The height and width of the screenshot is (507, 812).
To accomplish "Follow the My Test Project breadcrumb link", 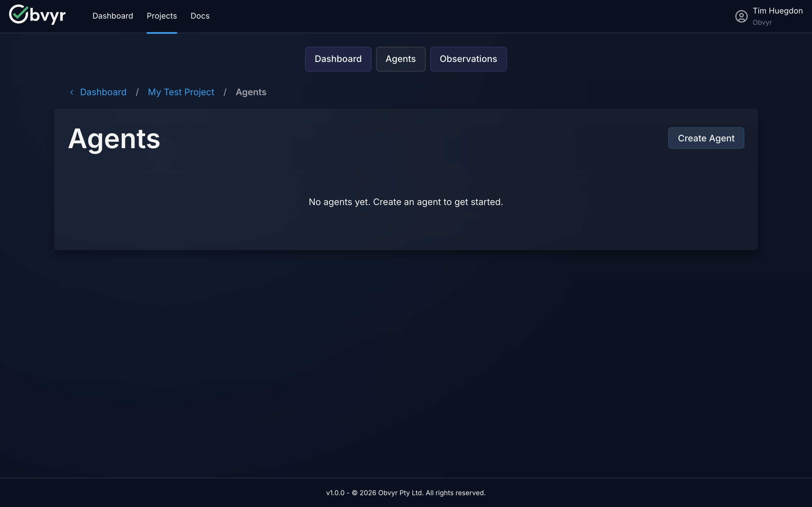I will pyautogui.click(x=181, y=92).
